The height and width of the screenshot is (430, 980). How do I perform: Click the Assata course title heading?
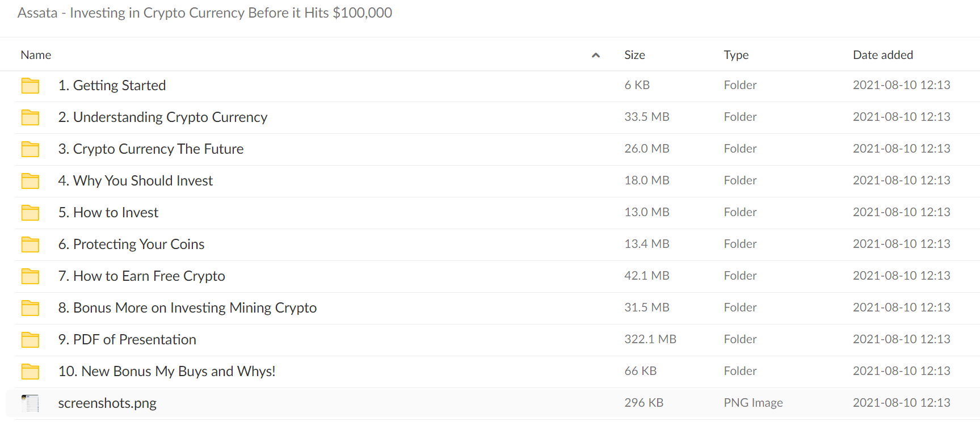pos(205,12)
